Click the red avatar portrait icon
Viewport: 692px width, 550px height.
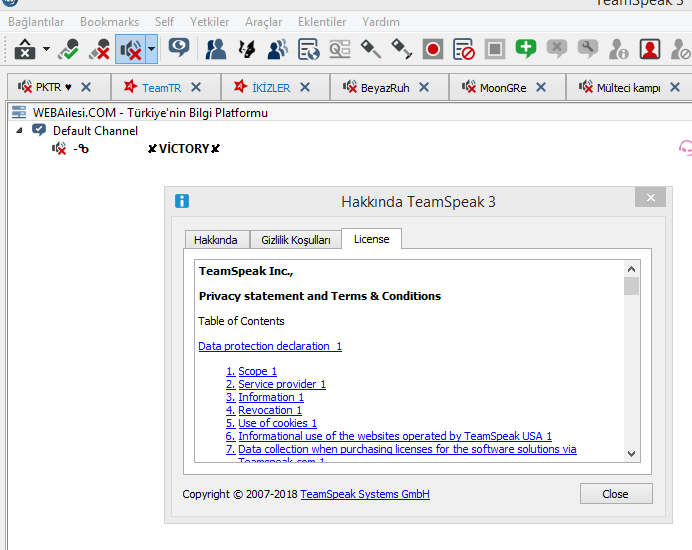point(650,49)
